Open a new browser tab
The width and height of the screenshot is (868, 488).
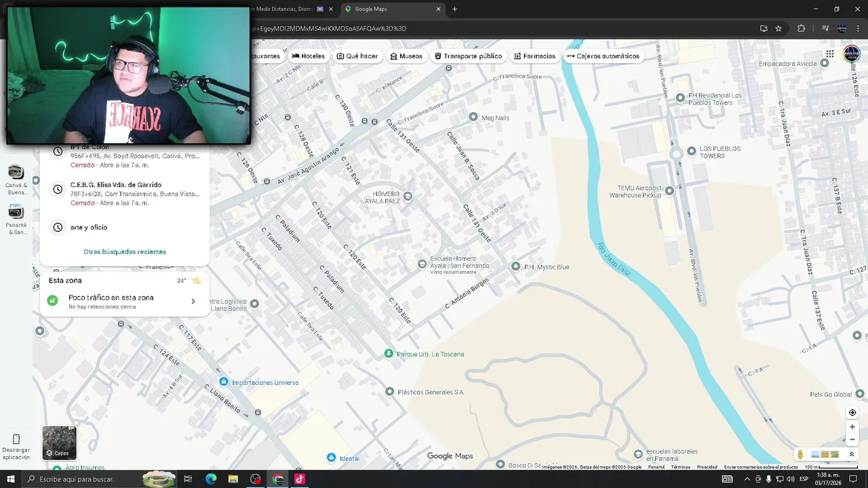(x=454, y=9)
